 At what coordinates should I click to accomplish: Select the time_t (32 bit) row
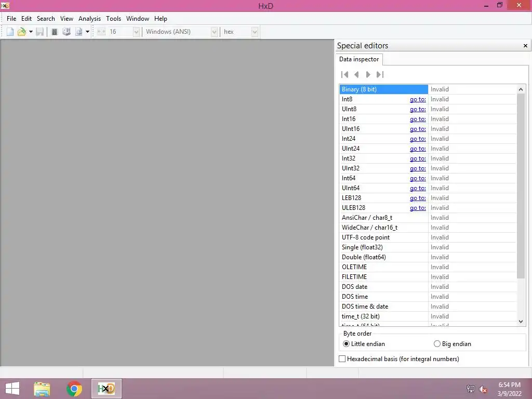428,316
